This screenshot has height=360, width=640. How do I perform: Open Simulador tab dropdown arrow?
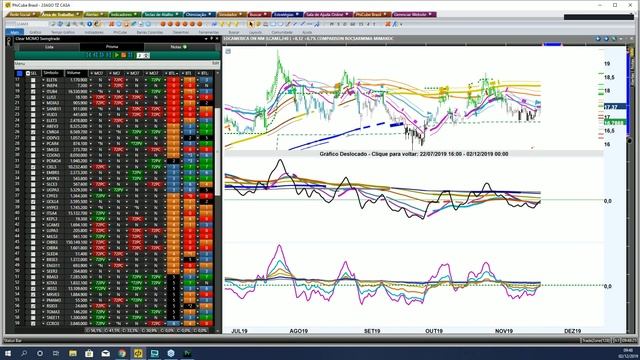pos(240,14)
